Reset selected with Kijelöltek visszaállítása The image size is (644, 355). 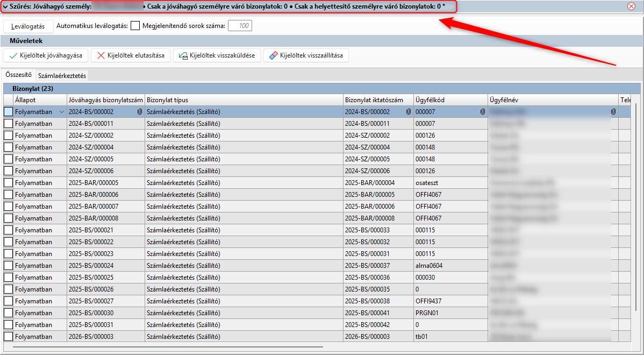pos(306,55)
